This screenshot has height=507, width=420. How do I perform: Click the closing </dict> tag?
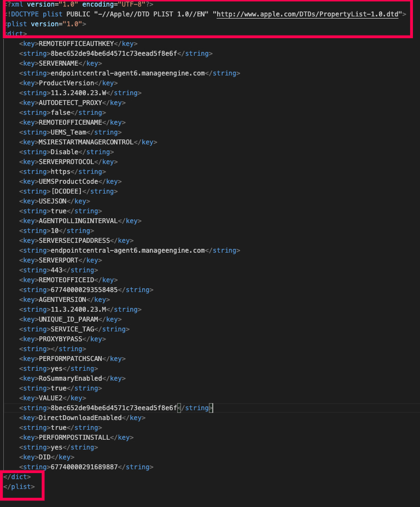[17, 477]
